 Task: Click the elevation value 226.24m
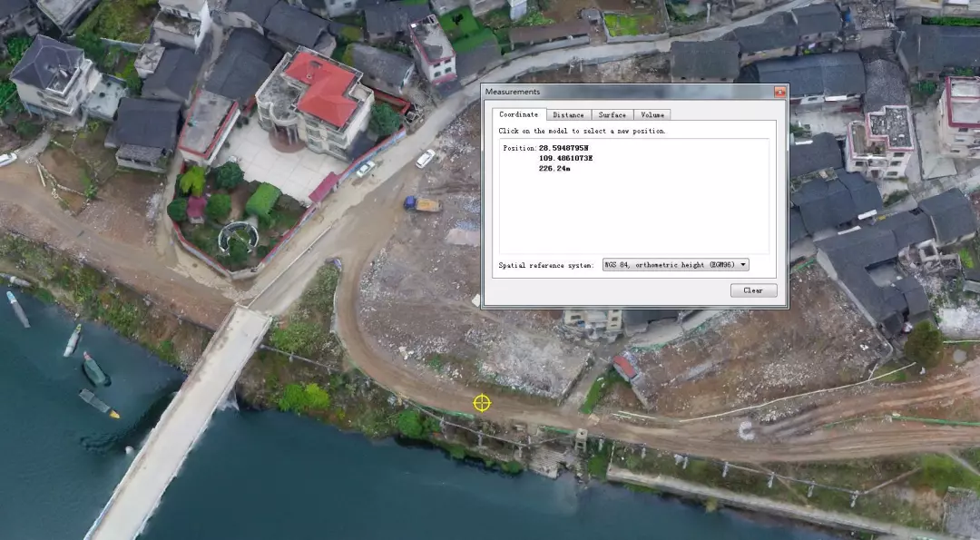554,169
